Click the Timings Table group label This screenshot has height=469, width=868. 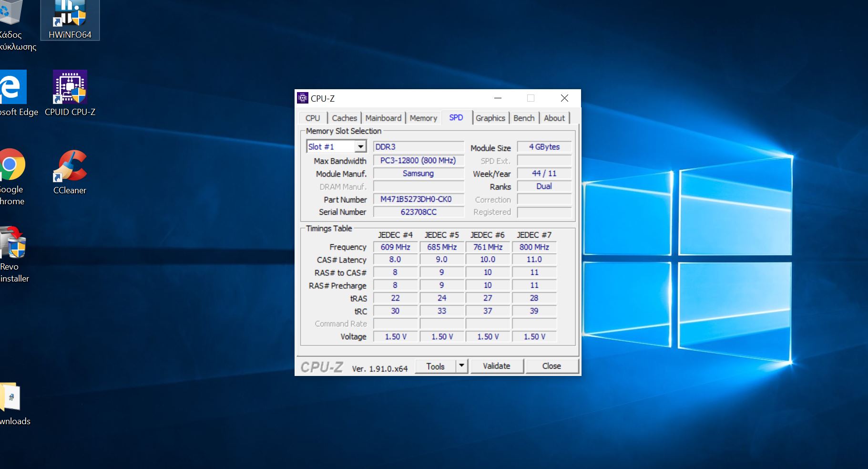click(x=329, y=229)
